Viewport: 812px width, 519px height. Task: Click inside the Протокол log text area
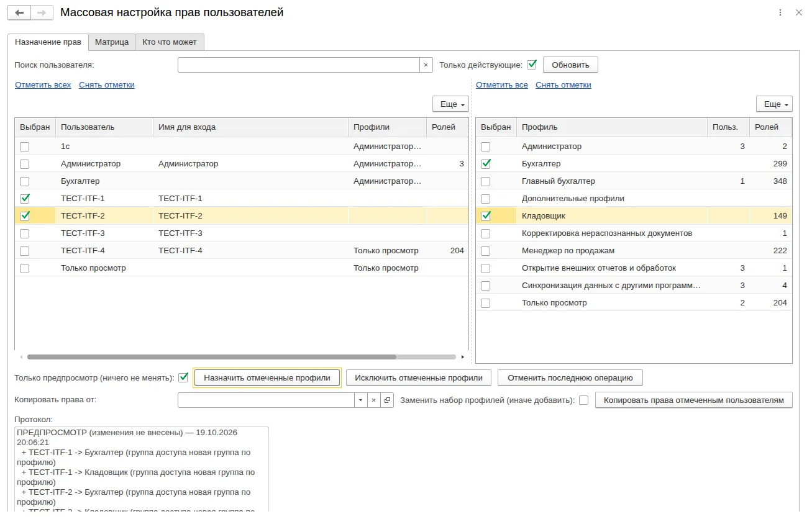(x=142, y=469)
